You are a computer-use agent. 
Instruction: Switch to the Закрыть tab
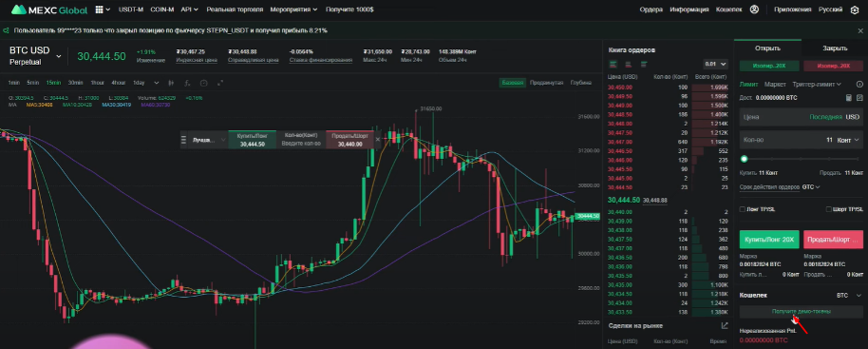pos(835,48)
